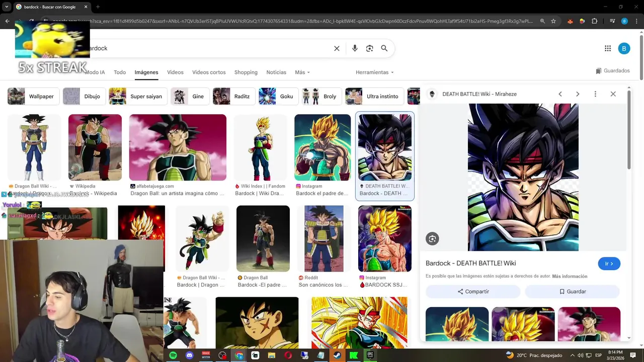644x362 pixels.
Task: Bookmark this page with the star icon
Action: 553,21
